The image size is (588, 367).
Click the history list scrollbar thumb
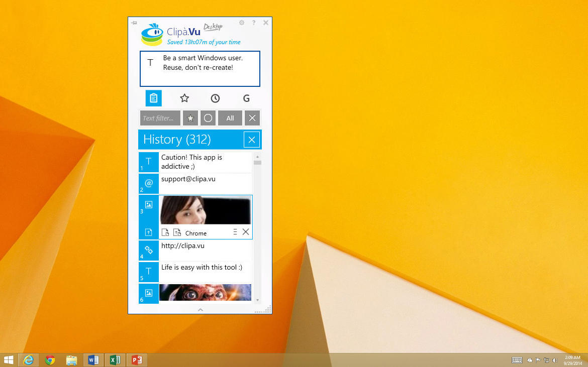tap(257, 163)
